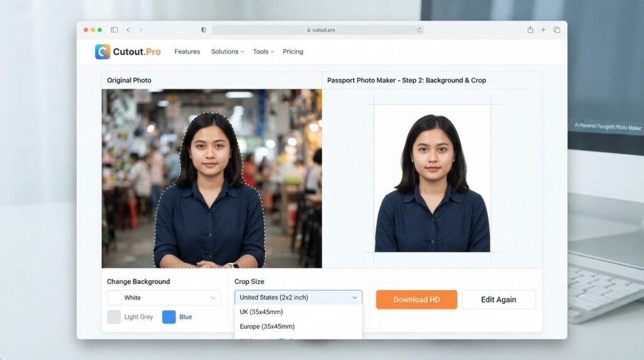Collapse the Crop Size United States dropdown

pyautogui.click(x=298, y=297)
